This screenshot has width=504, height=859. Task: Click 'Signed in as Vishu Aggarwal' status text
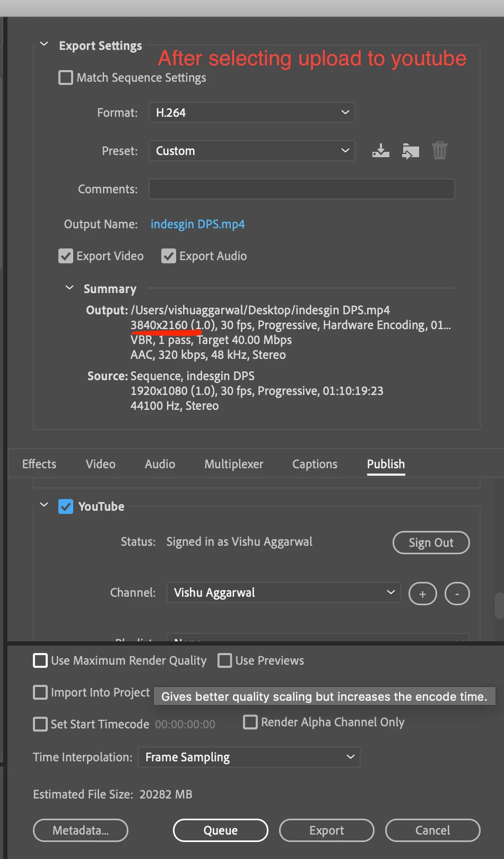(239, 542)
